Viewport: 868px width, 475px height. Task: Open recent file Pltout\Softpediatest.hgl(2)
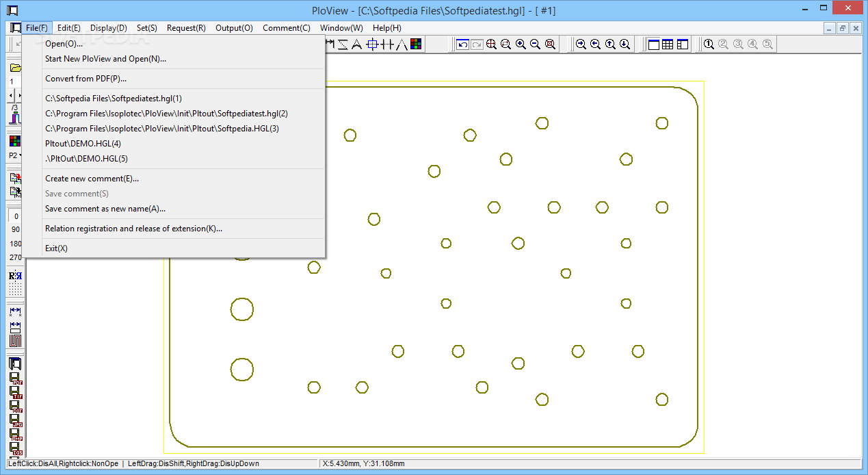tap(174, 114)
